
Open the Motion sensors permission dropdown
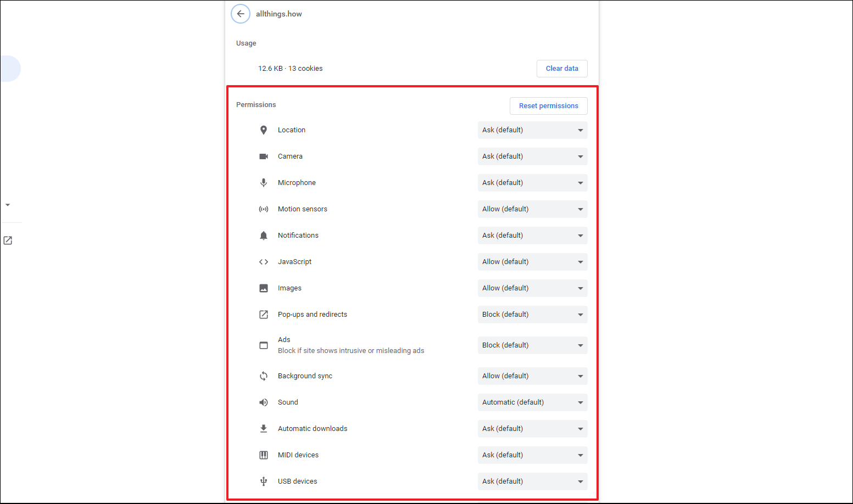pyautogui.click(x=532, y=209)
